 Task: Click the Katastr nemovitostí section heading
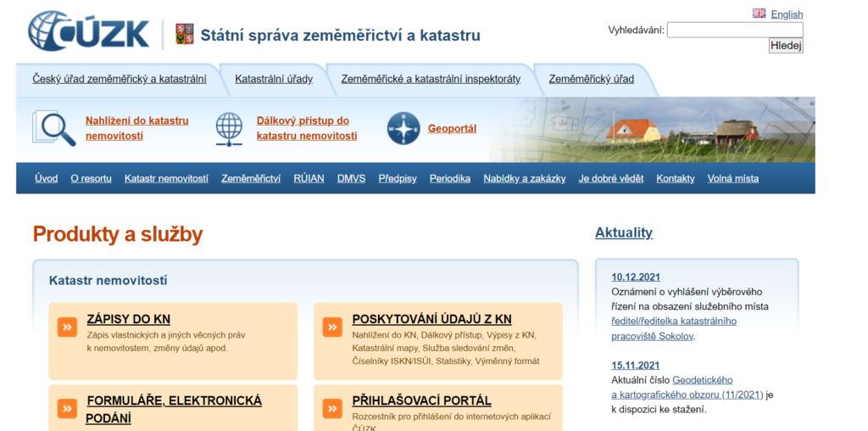tap(108, 280)
